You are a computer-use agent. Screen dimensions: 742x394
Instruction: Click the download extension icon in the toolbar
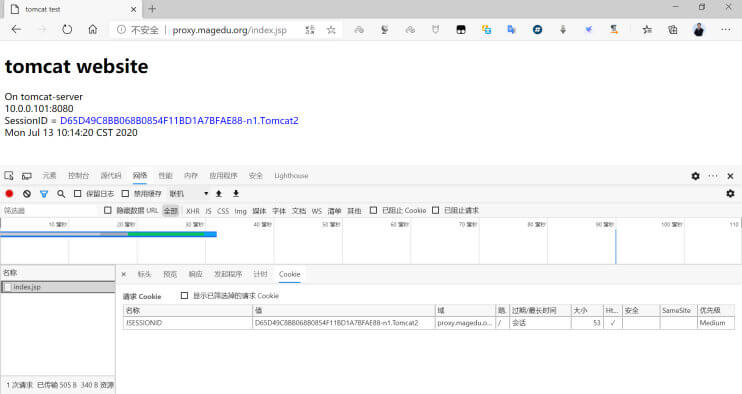(563, 30)
